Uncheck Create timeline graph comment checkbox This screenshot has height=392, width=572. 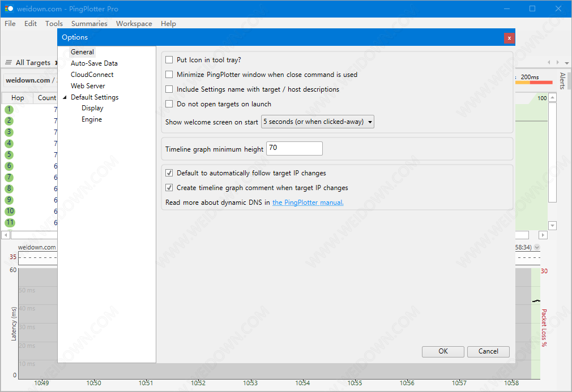pos(169,188)
